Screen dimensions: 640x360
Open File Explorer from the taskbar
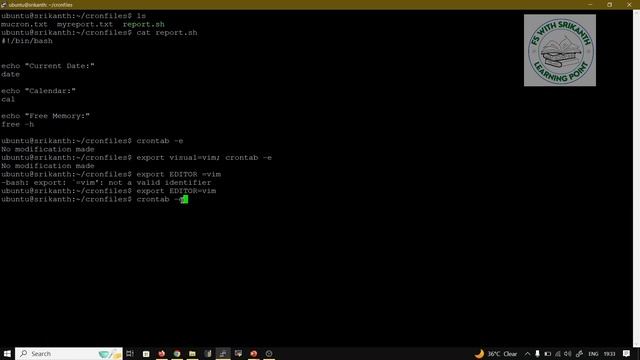tap(192, 354)
